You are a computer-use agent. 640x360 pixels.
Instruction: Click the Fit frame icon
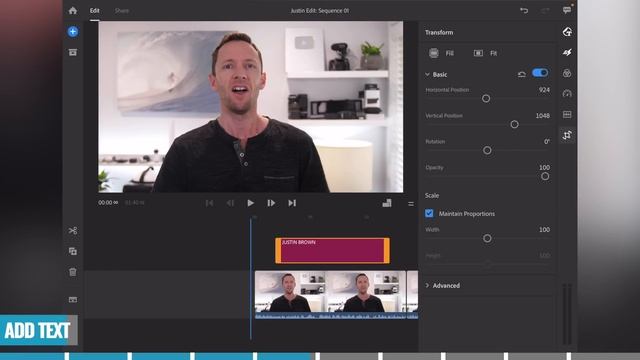coord(478,53)
